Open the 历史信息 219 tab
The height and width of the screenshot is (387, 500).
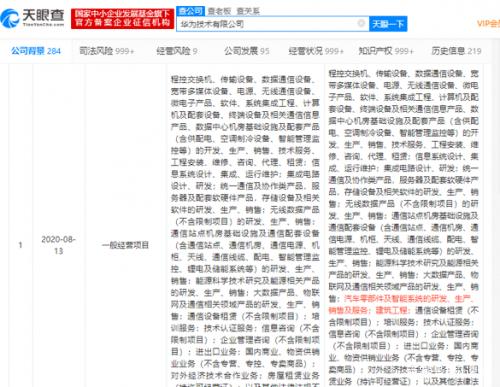[456, 51]
